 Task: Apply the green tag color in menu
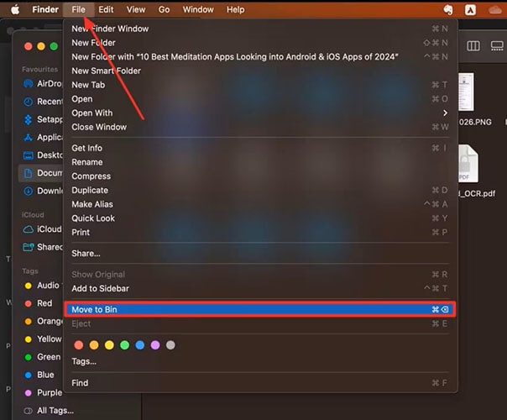(124, 345)
